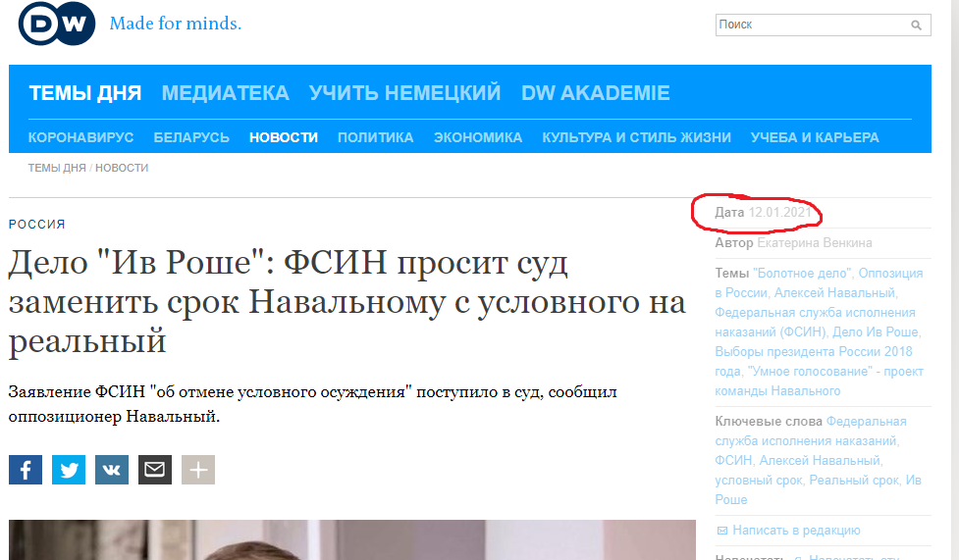Open DW AKADEMIE menu item
This screenshot has height=560, width=959.
(596, 93)
